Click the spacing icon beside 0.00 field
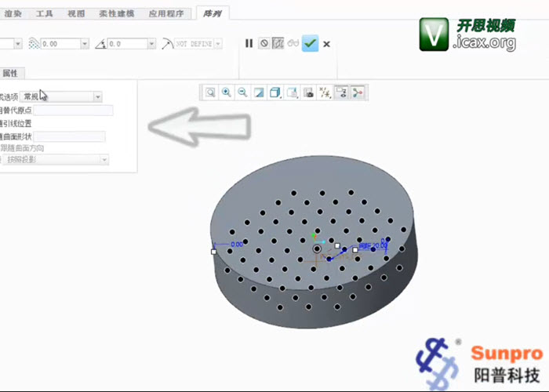The image size is (549, 392). pos(34,44)
